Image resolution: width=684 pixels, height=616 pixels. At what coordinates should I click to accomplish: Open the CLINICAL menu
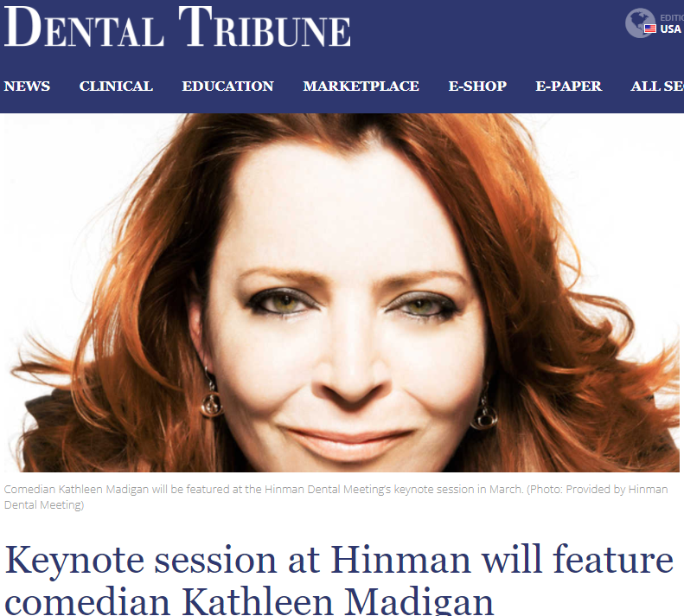(116, 86)
